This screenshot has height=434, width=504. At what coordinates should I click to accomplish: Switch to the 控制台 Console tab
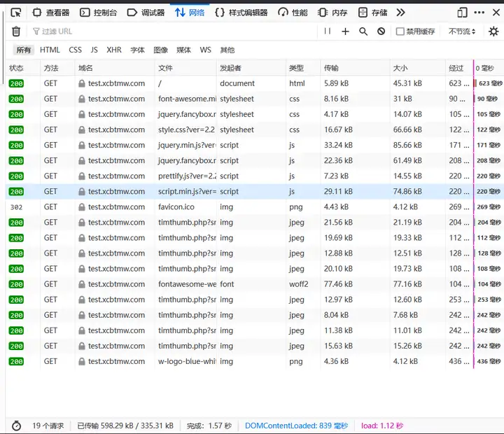(x=99, y=13)
